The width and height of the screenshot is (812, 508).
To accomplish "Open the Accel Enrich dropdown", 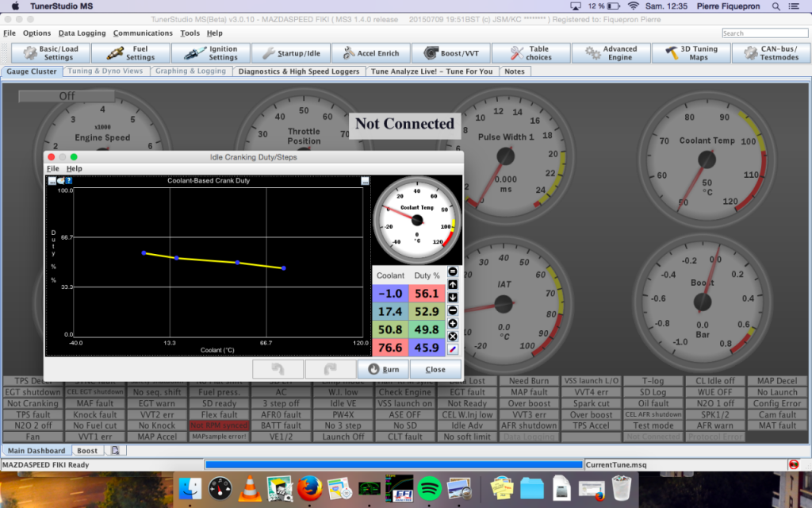I will [371, 53].
